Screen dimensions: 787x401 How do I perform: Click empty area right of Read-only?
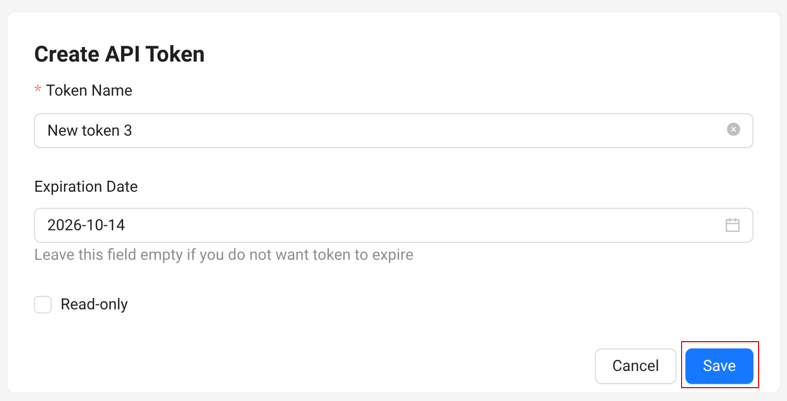400,304
